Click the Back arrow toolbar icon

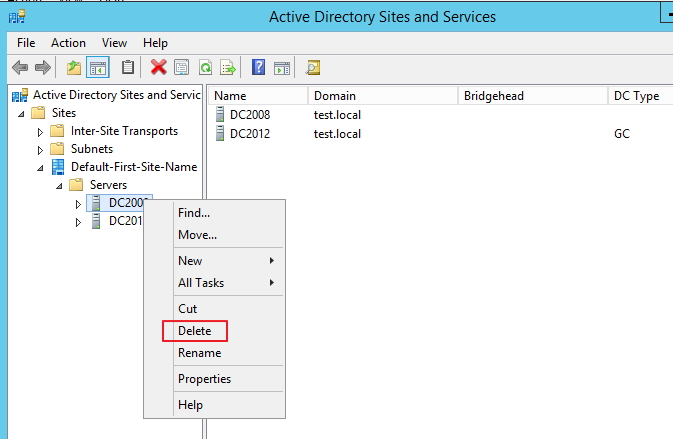tap(20, 67)
